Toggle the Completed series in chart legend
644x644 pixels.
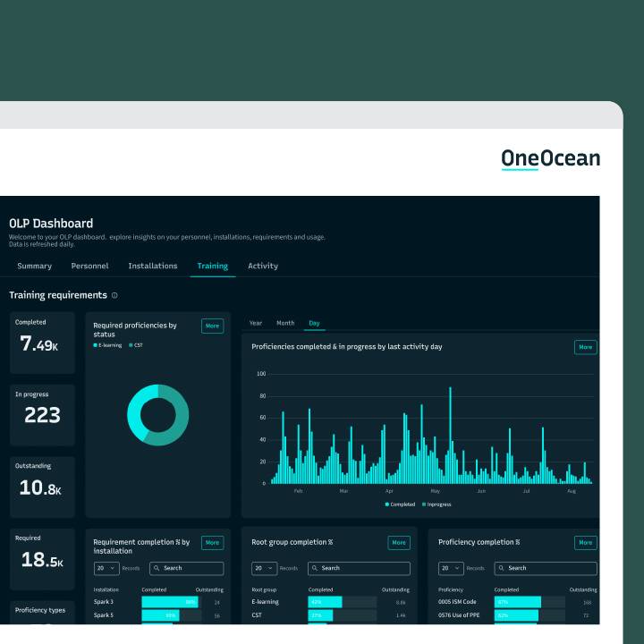tap(387, 504)
